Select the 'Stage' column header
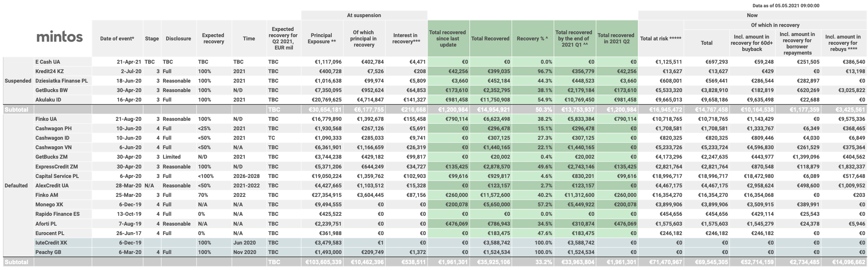Screen dimensions: 868x270 click(152, 39)
